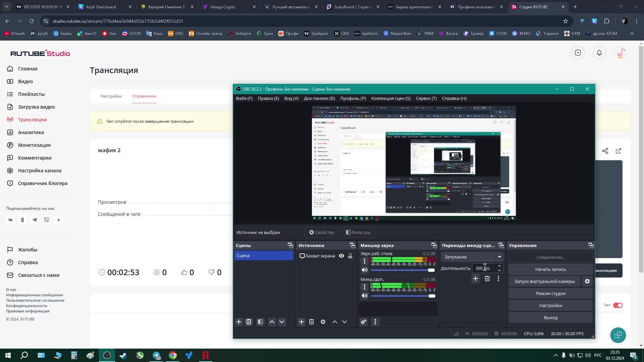Open OBS Сервис menu
This screenshot has width=644, height=362.
point(426,98)
